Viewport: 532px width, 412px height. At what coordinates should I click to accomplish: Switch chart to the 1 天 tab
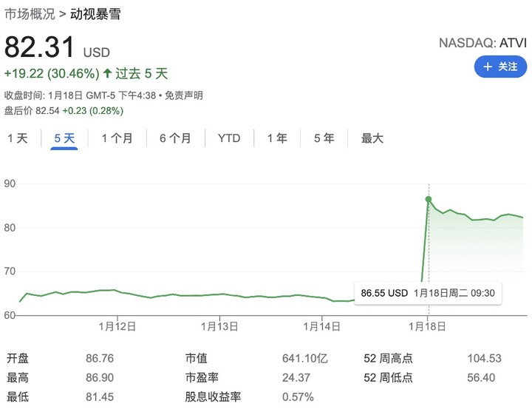18,138
